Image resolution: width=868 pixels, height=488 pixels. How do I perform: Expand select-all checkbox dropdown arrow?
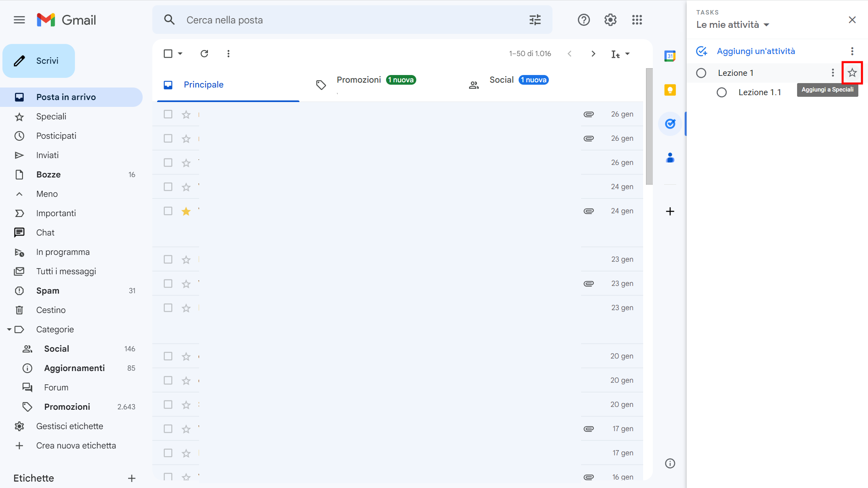point(180,54)
